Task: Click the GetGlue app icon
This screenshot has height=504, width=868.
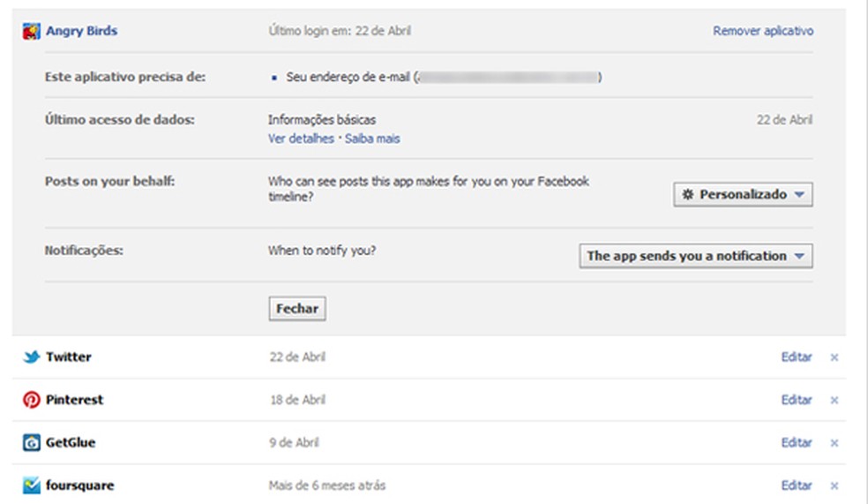Action: pyautogui.click(x=32, y=442)
